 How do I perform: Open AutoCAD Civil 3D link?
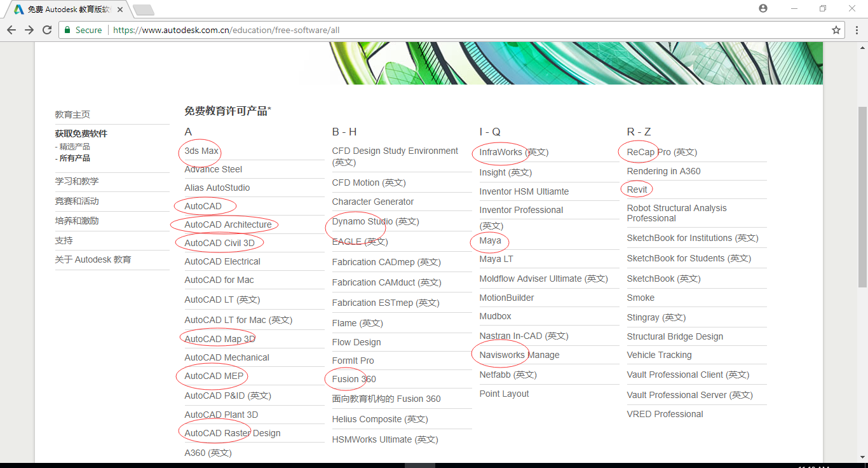[x=220, y=243]
